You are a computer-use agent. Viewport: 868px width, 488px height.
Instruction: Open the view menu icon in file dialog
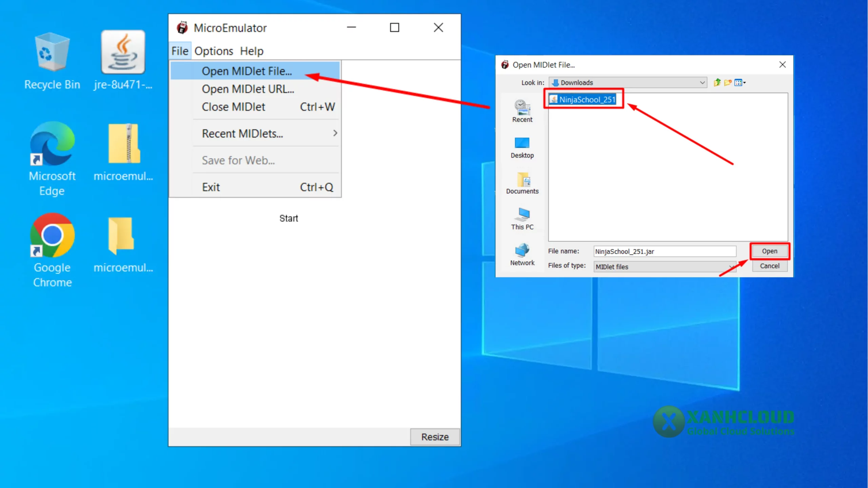[x=740, y=83]
